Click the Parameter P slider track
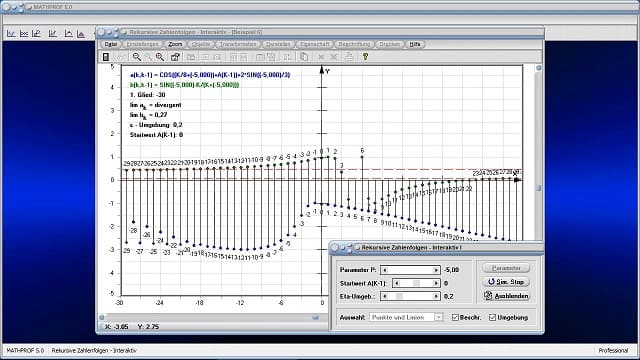 410,270
